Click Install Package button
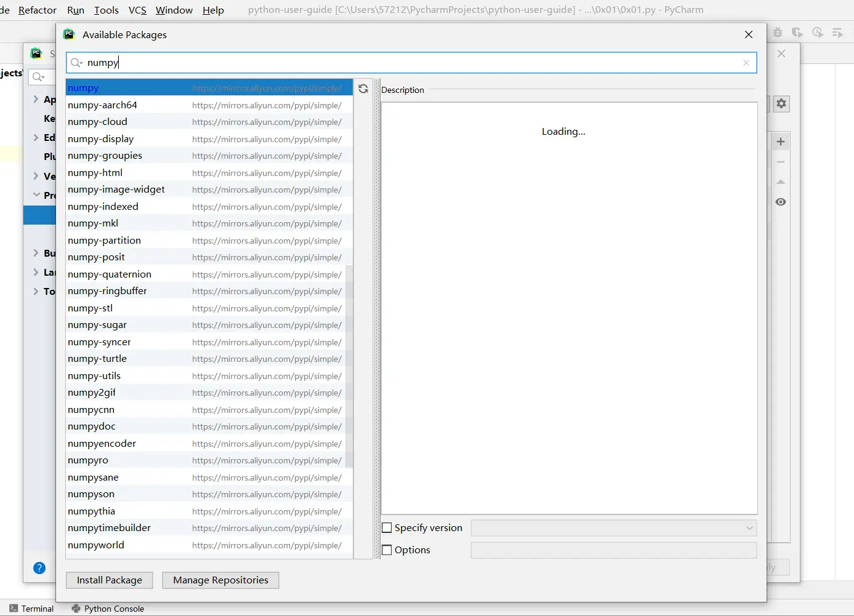 110,580
